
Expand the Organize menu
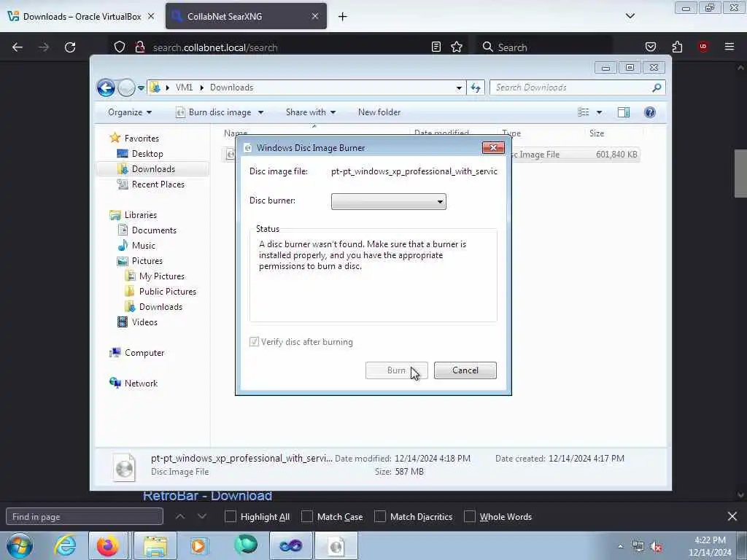[x=130, y=112]
